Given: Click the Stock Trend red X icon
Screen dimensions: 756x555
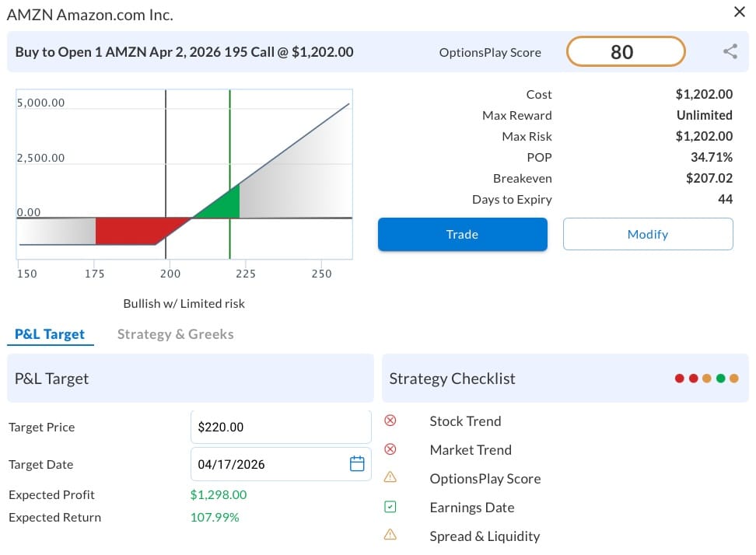Looking at the screenshot, I should (390, 421).
